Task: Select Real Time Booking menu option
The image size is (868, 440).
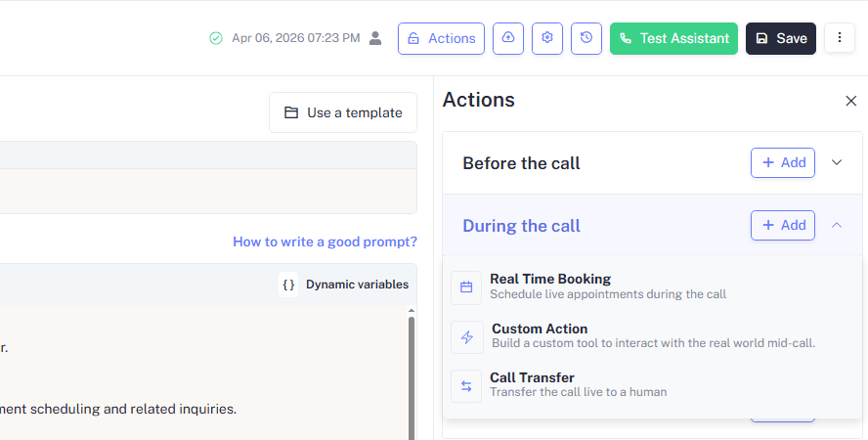Action: (550, 280)
